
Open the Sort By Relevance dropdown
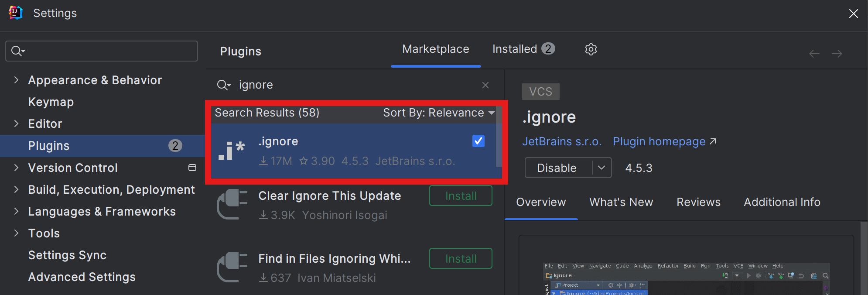pyautogui.click(x=439, y=113)
